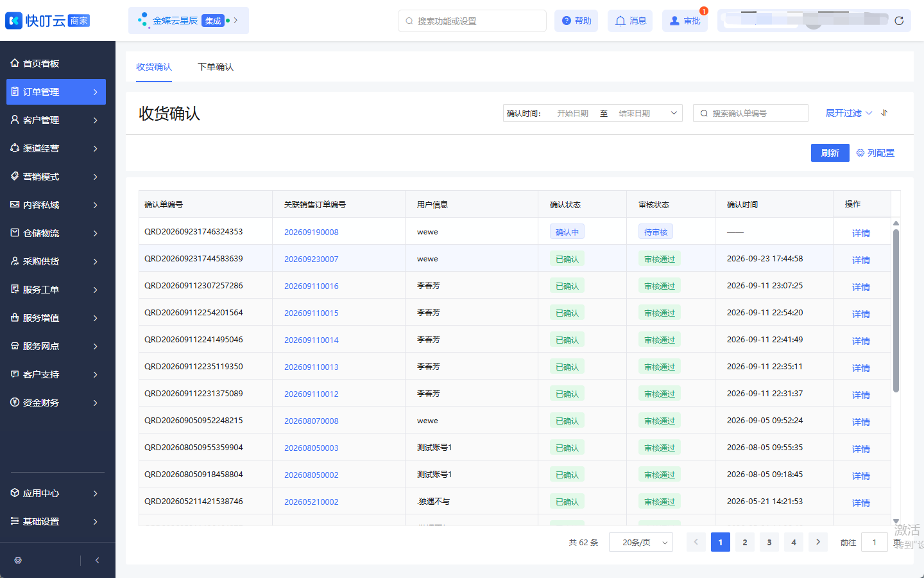The width and height of the screenshot is (924, 578).
Task: Open sales order link 202608070008
Action: point(311,421)
